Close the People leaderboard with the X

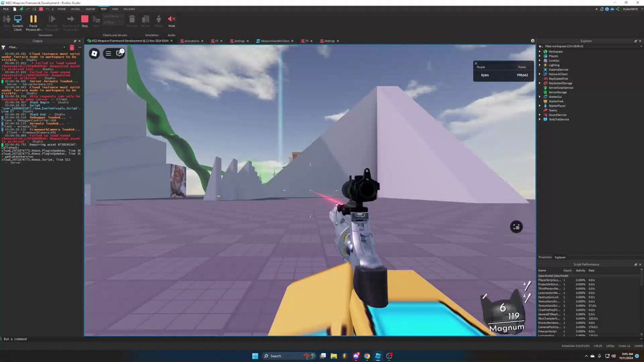coord(475,63)
